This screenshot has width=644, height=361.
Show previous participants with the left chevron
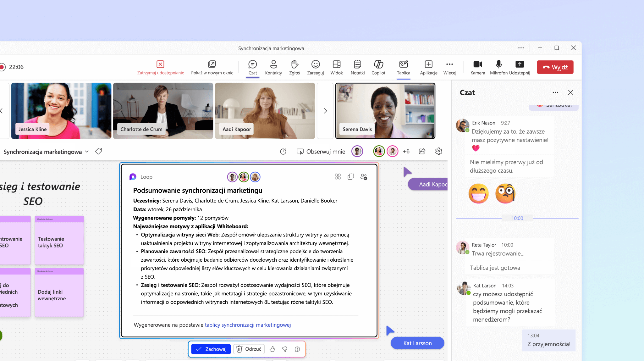tap(2, 111)
